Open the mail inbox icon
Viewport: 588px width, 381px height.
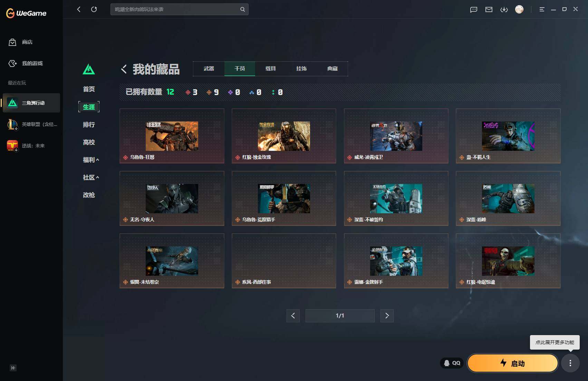(x=489, y=10)
